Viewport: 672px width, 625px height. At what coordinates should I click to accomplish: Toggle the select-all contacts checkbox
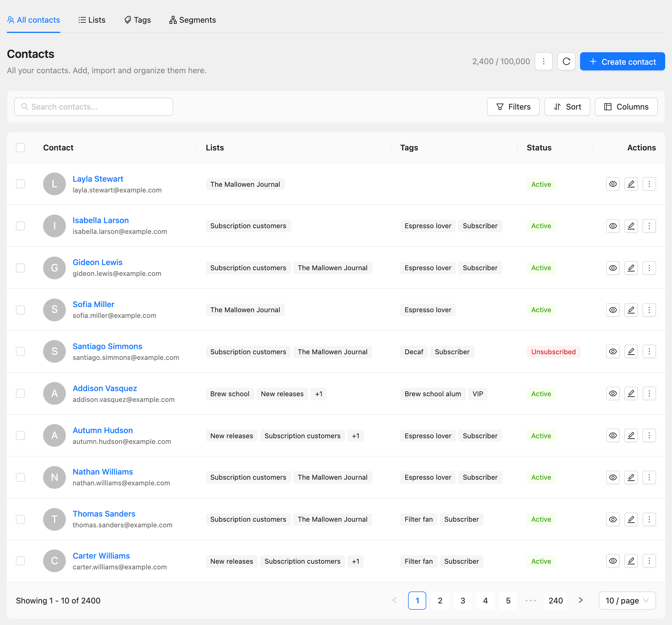21,147
